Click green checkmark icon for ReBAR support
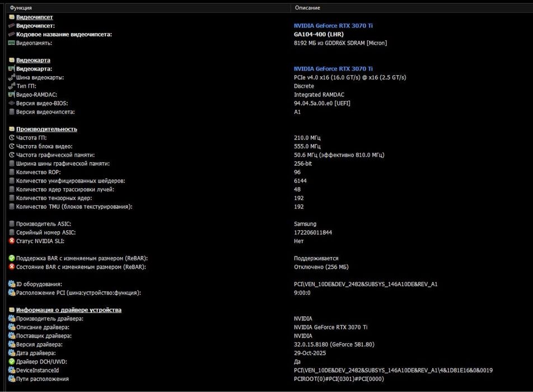 [12, 259]
